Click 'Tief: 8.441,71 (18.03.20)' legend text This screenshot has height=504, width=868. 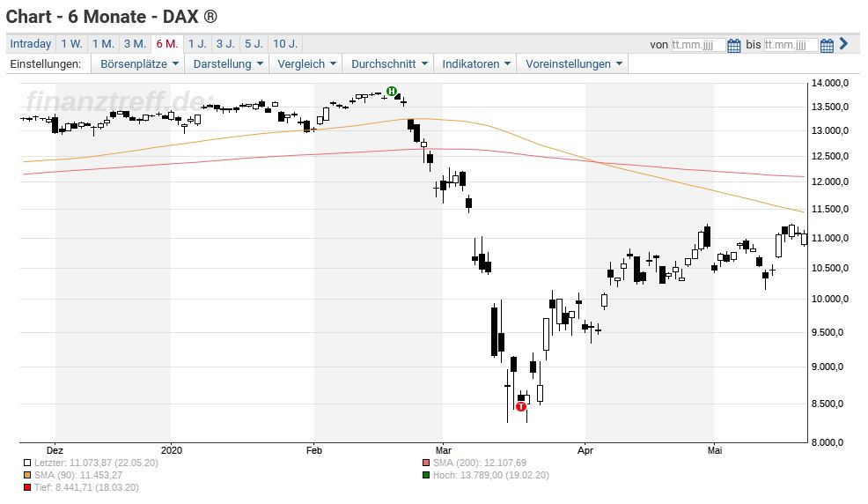point(86,487)
